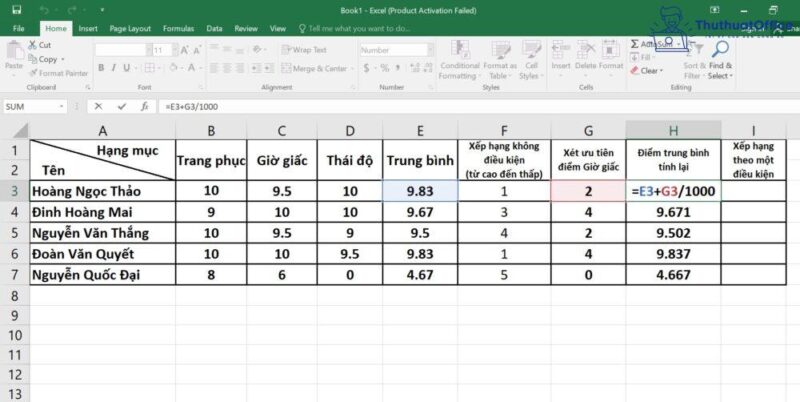Toggle top vertical alignment
The height and width of the screenshot is (402, 800).
(x=214, y=49)
